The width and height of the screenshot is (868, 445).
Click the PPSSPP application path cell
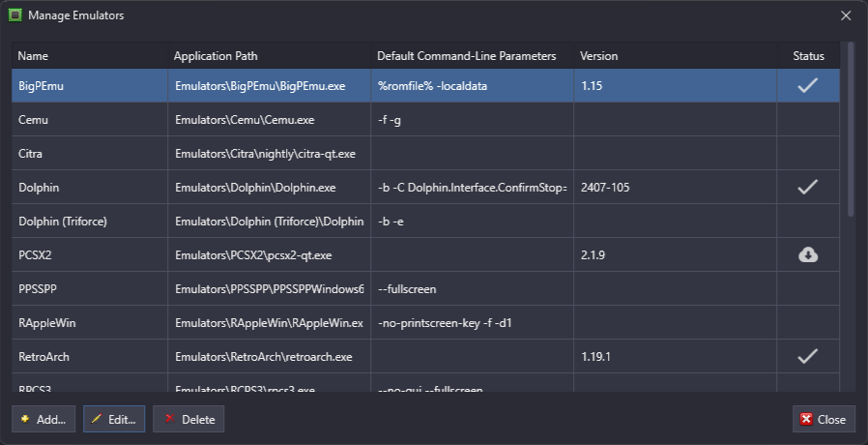point(269,288)
